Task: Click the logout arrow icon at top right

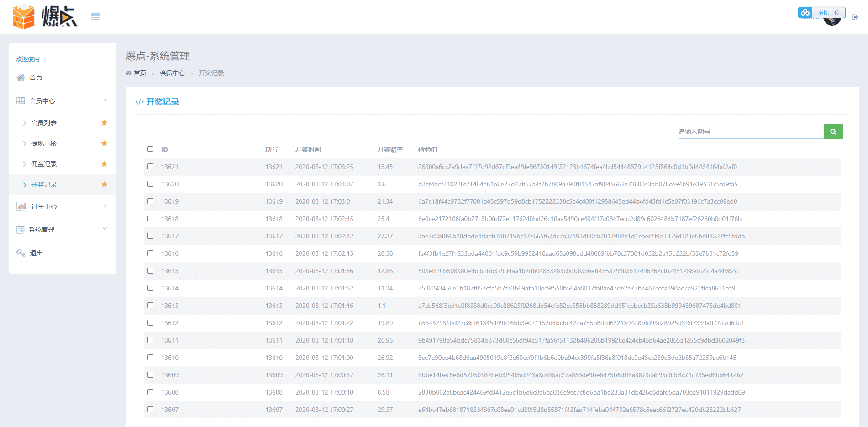Action: (x=855, y=17)
